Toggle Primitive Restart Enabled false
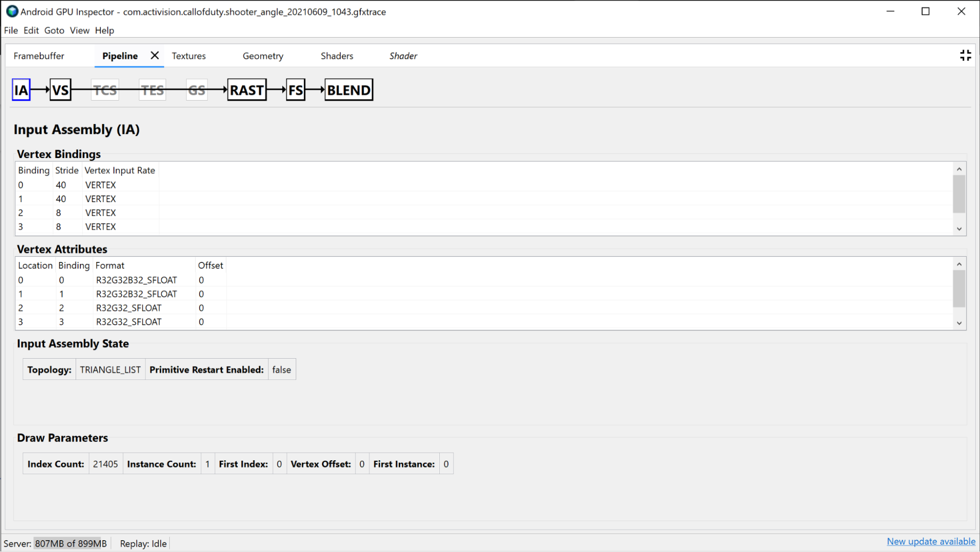Viewport: 980px width, 552px height. [281, 369]
